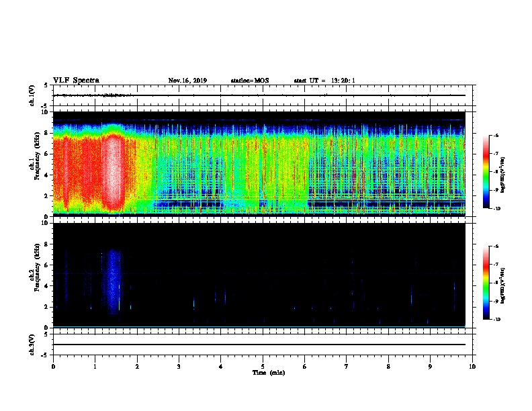This screenshot has width=532, height=411.
Task: Click time axis tick label "5"
Action: (x=263, y=367)
